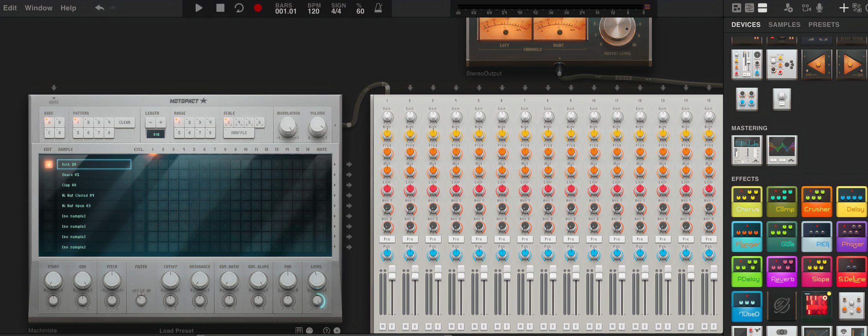Toggle Pre on mixer channel 1
This screenshot has width=868, height=336.
tap(387, 239)
